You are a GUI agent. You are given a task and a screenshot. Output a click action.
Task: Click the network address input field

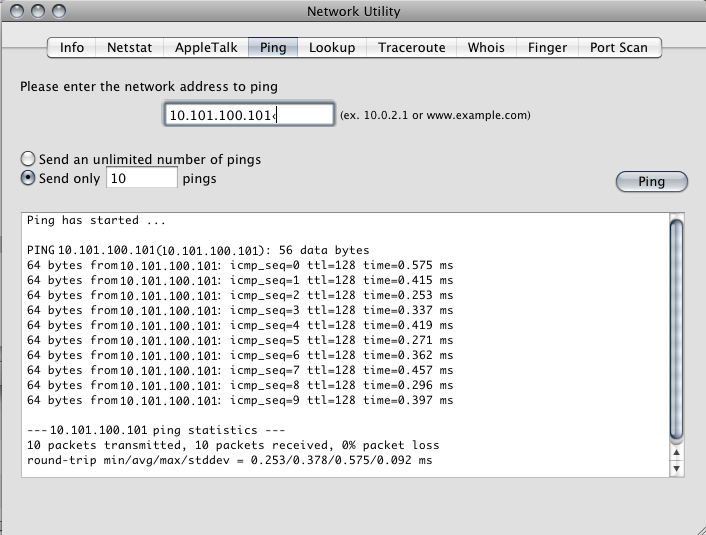(x=249, y=115)
